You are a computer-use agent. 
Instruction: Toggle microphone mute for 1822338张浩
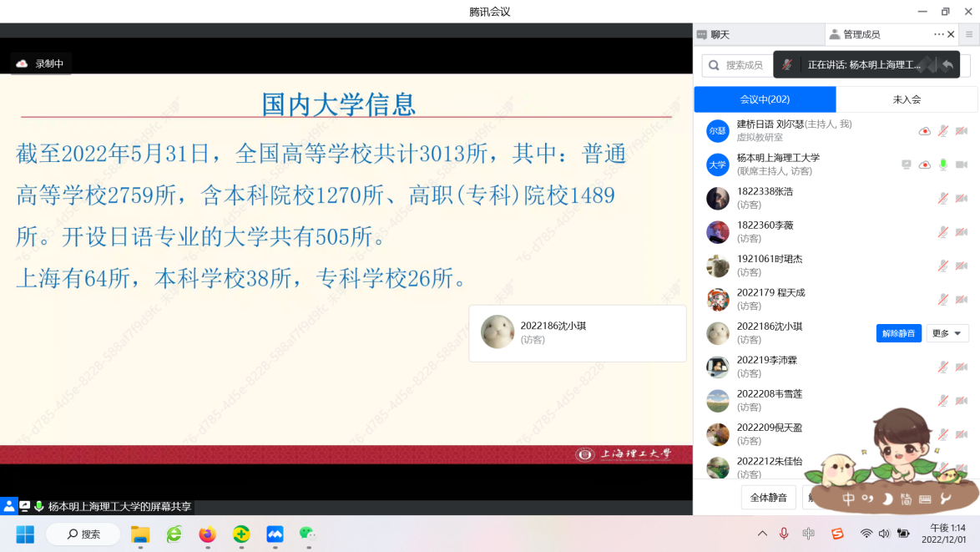[942, 198]
